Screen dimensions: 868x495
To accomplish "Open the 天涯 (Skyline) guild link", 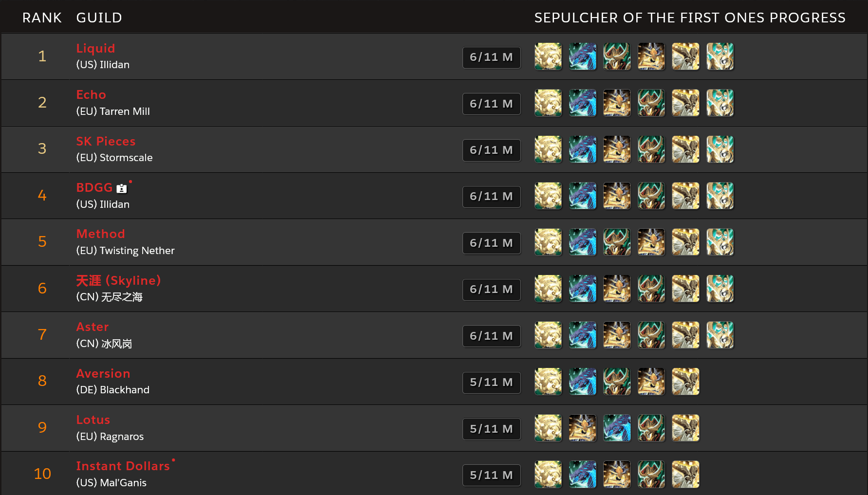I will tap(118, 280).
